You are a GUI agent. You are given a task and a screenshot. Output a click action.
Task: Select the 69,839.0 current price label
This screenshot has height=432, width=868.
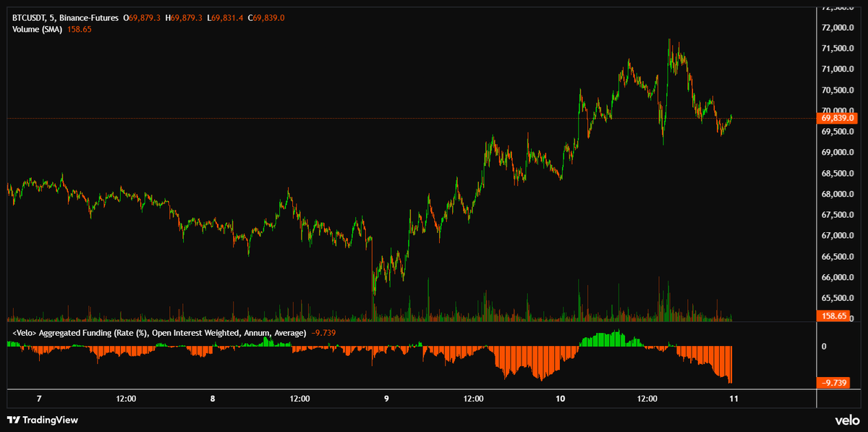coord(838,118)
